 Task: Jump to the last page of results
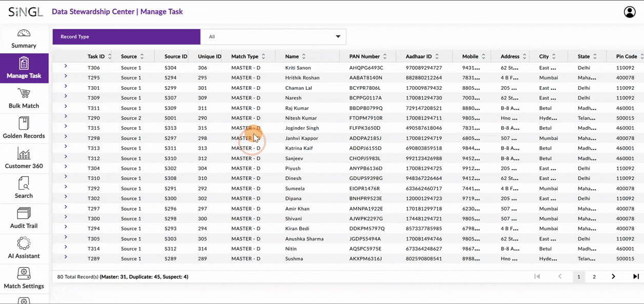coord(636,276)
